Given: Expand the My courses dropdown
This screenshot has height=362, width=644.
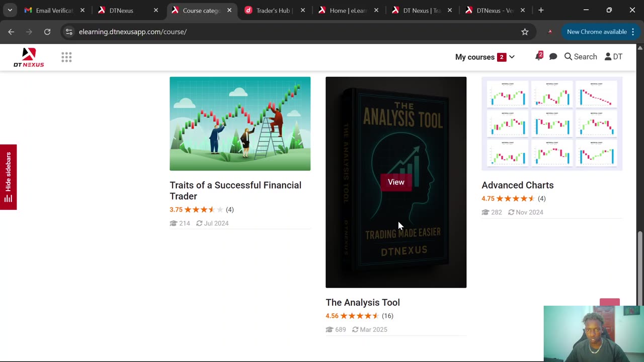Looking at the screenshot, I should [x=485, y=57].
